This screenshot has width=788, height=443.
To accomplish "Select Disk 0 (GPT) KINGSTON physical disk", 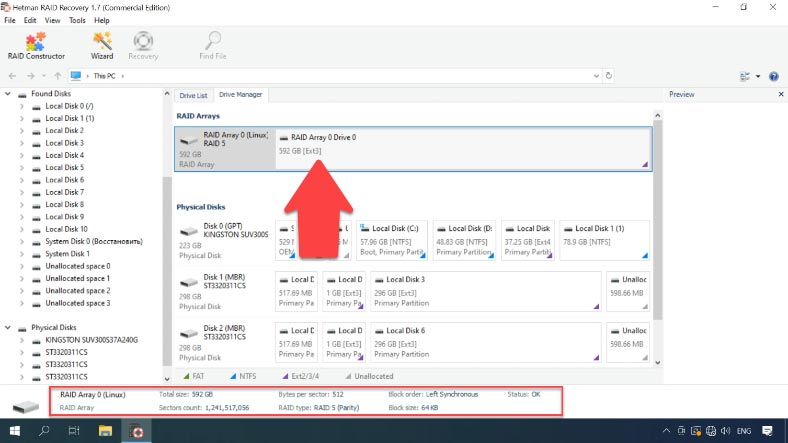I will tap(224, 241).
